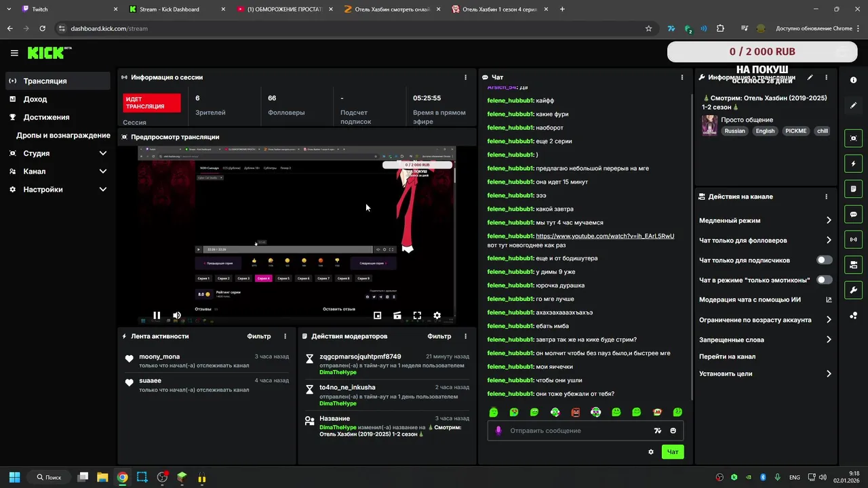Open chat settings gear below input
This screenshot has width=868, height=488.
tap(651, 452)
